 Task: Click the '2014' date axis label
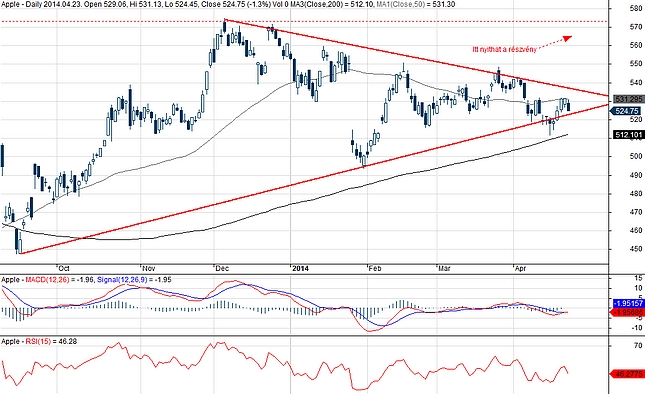pos(300,269)
